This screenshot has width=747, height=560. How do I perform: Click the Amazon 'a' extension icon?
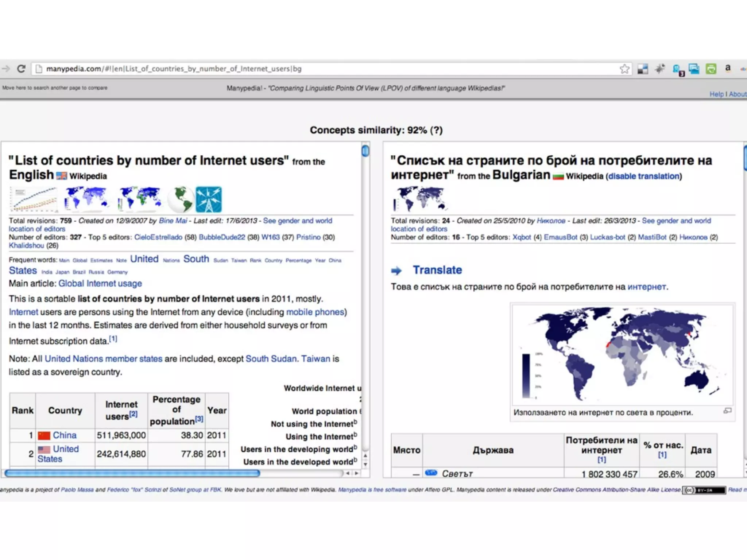coord(728,68)
